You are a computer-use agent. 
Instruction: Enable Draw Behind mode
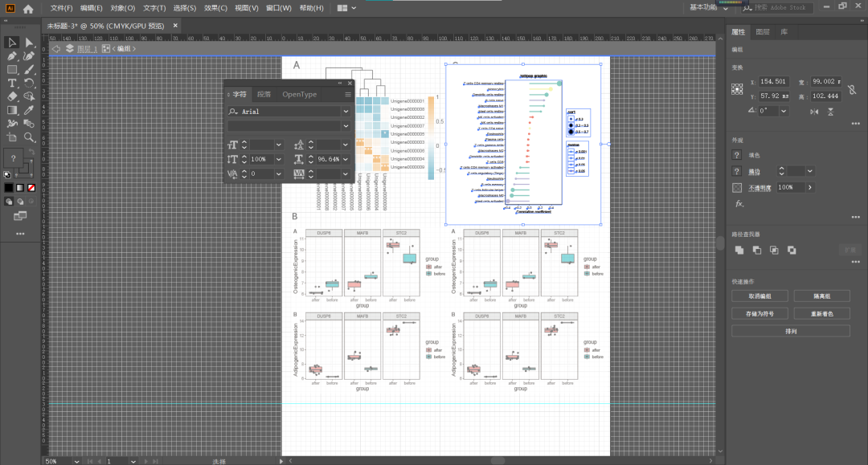click(20, 202)
